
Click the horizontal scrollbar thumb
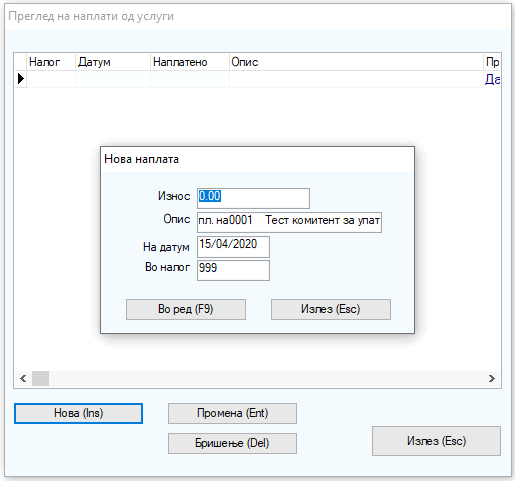coord(40,379)
